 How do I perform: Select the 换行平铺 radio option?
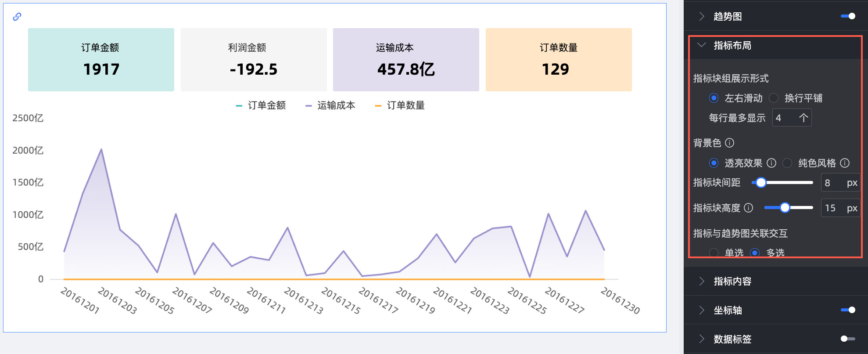(x=774, y=98)
